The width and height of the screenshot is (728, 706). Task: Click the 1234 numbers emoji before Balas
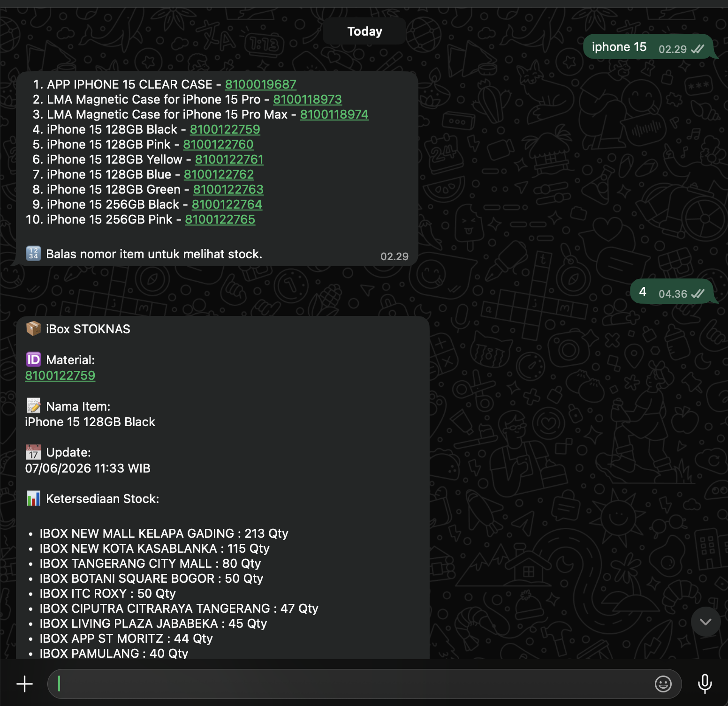tap(33, 254)
